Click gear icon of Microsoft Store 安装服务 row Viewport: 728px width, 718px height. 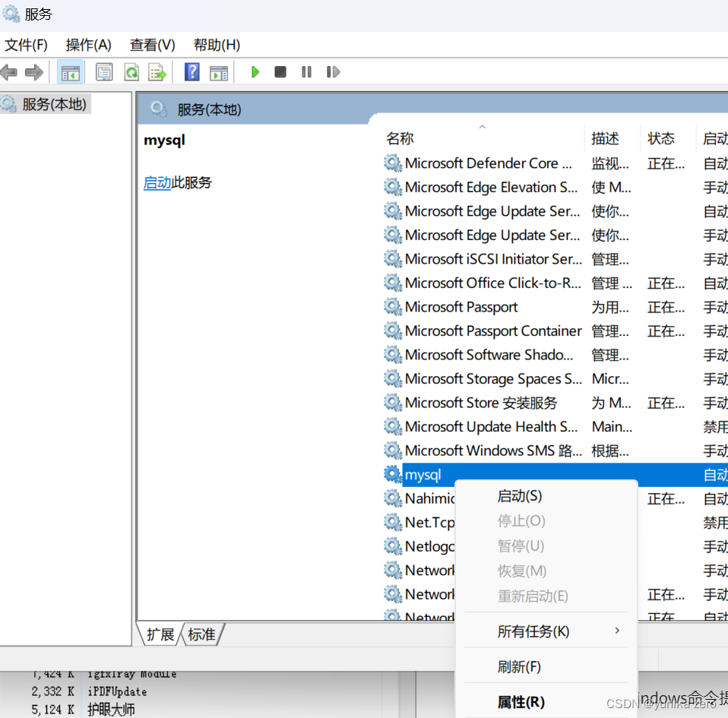coord(393,403)
